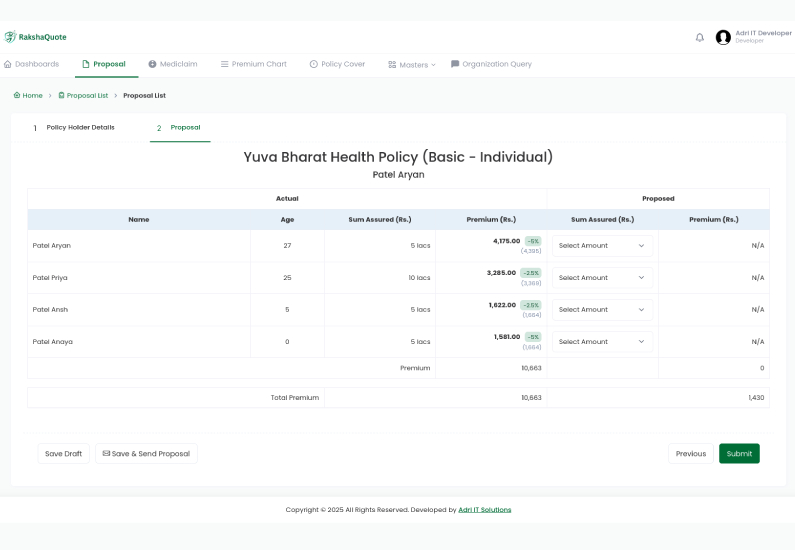Open Sum Assured dropdown for Patel Aryan
The image size is (795, 550).
(602, 246)
